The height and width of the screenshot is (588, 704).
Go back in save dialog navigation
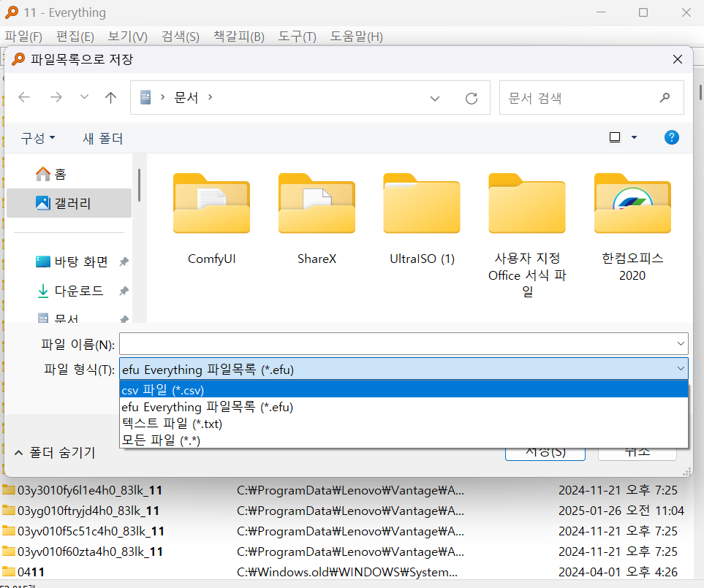[x=24, y=97]
